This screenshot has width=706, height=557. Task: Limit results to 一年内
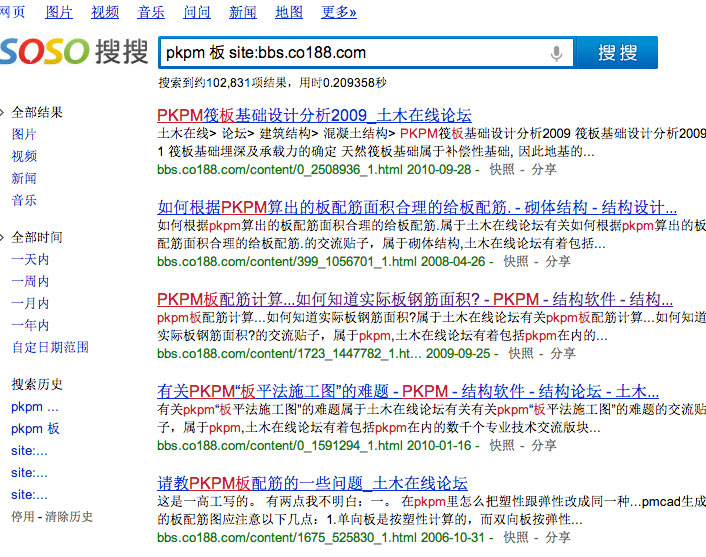click(30, 325)
